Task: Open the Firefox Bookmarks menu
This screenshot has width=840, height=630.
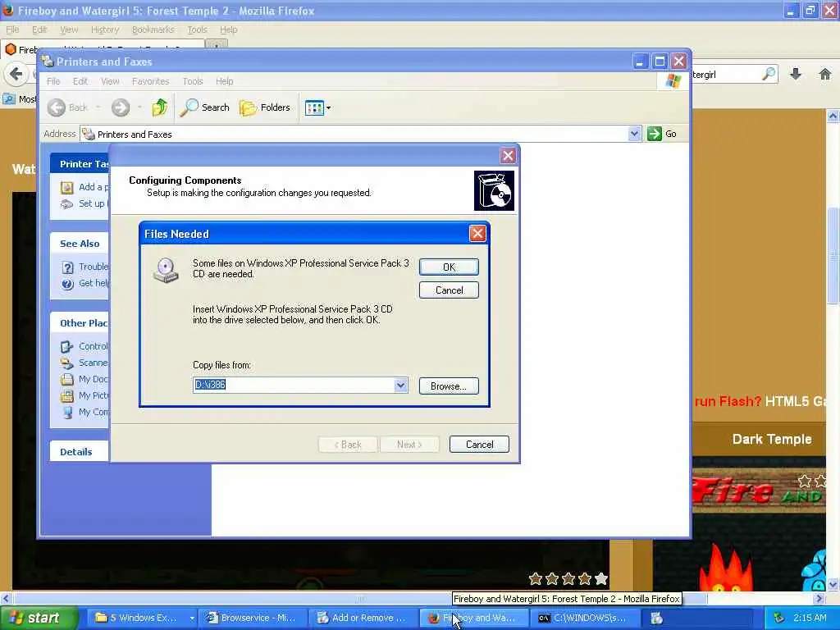Action: (153, 30)
